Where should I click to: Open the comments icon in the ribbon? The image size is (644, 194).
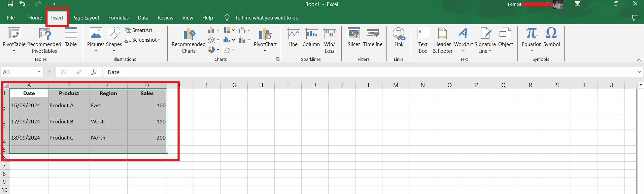pyautogui.click(x=635, y=18)
